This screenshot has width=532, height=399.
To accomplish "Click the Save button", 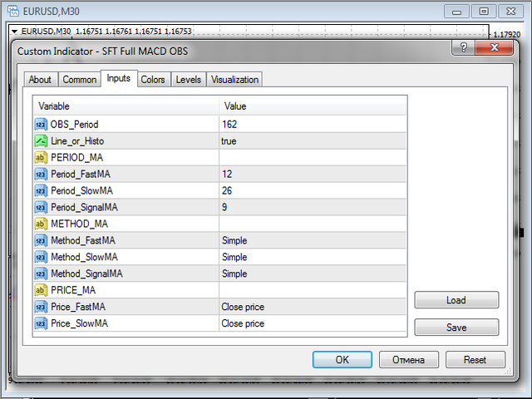I will coord(456,328).
